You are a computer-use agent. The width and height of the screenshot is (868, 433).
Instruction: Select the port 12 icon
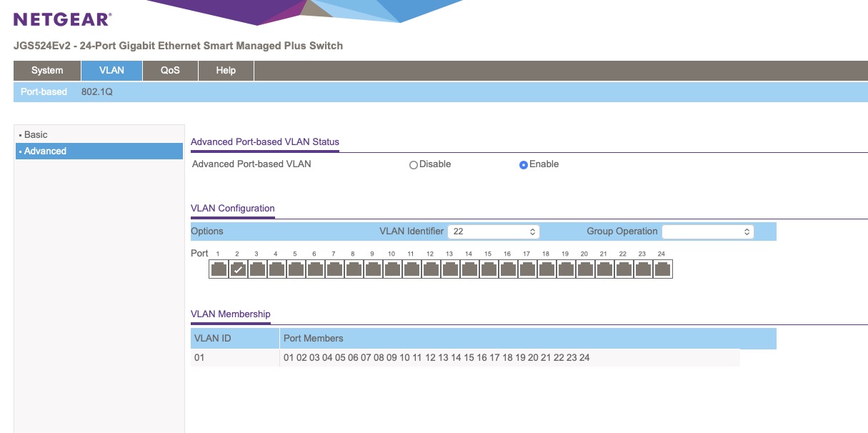pos(431,269)
